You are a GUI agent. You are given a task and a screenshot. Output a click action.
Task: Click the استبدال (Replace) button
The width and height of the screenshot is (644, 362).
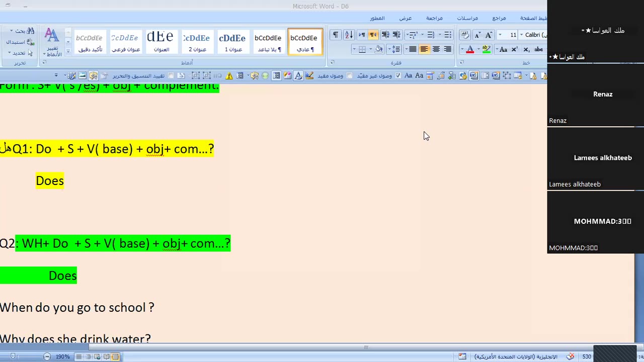tap(20, 42)
